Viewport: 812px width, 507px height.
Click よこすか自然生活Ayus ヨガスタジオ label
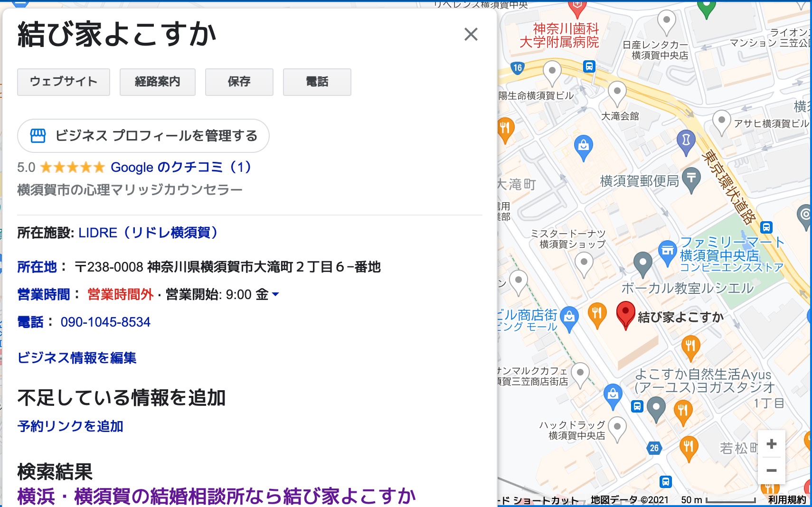[x=705, y=381]
